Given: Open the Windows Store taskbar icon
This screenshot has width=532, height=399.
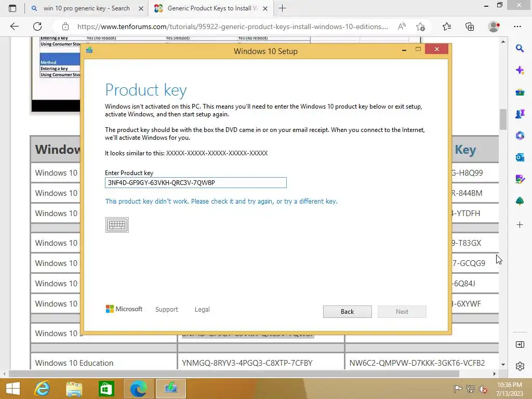Looking at the screenshot, I should click(106, 389).
